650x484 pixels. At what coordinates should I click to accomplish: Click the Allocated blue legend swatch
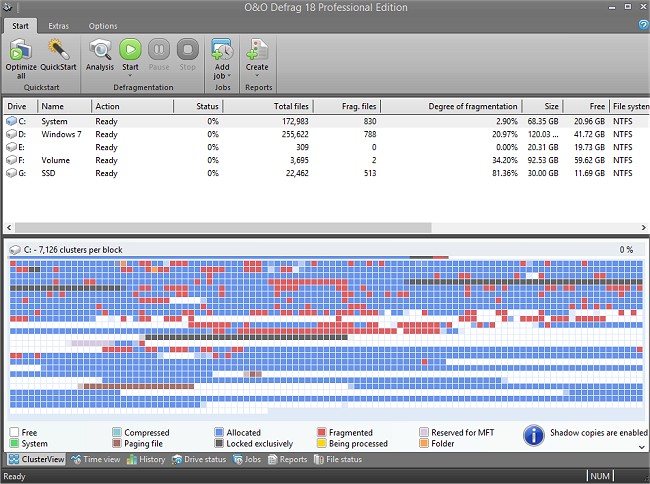click(x=219, y=432)
